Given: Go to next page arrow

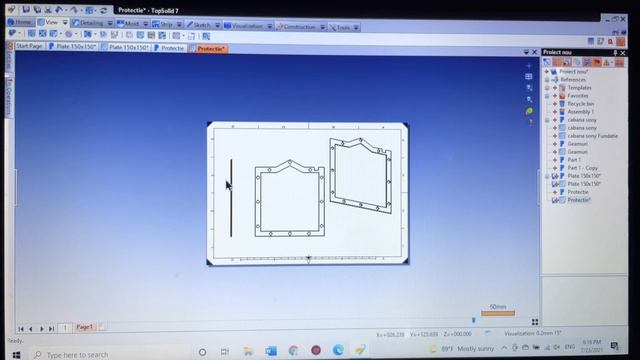Looking at the screenshot, I should tap(41, 329).
